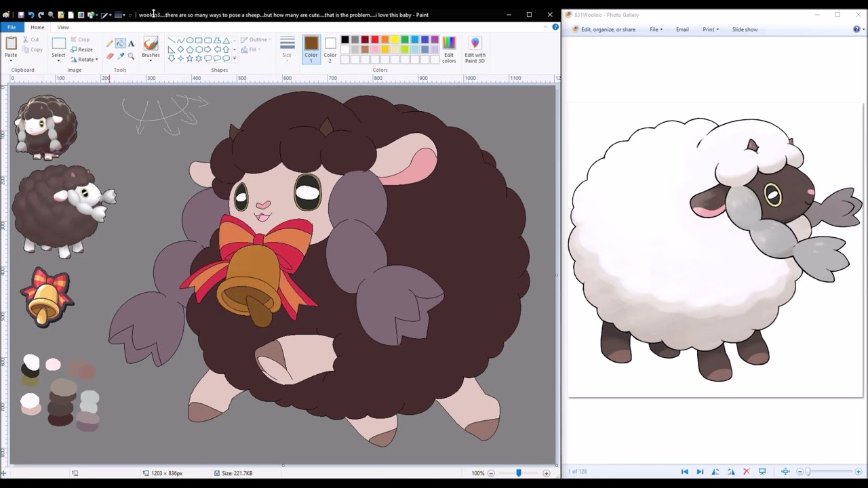868x488 pixels.
Task: Click the Undo arrow in quick access toolbar
Action: click(x=31, y=15)
